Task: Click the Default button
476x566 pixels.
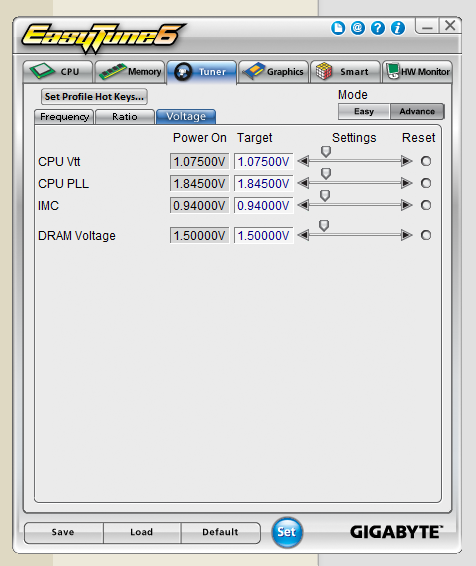Action: click(x=220, y=532)
